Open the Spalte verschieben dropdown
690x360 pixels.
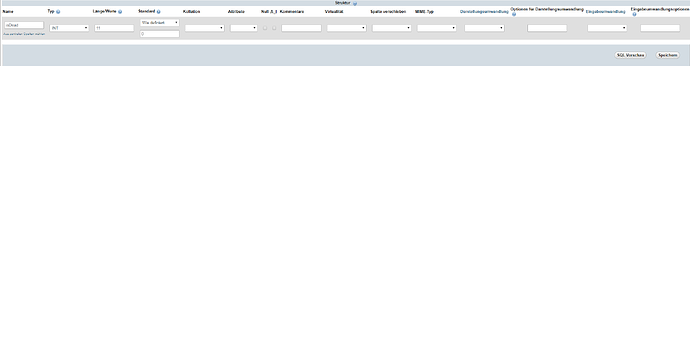click(392, 28)
